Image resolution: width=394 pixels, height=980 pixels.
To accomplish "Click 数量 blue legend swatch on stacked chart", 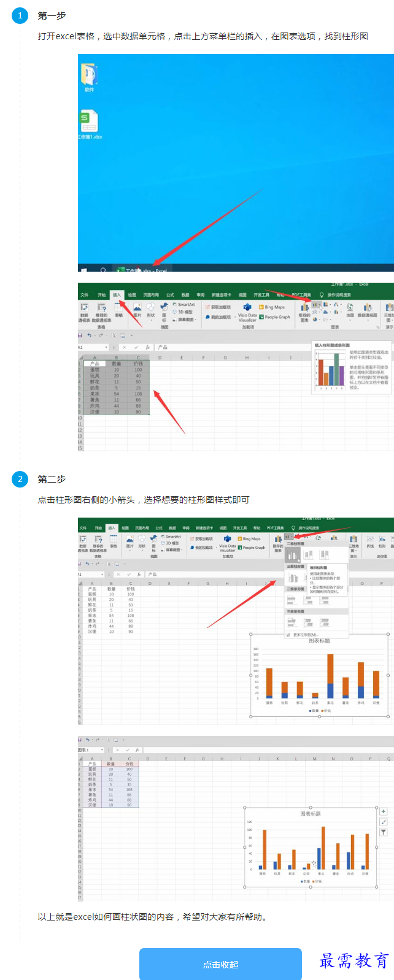I will pos(309,711).
